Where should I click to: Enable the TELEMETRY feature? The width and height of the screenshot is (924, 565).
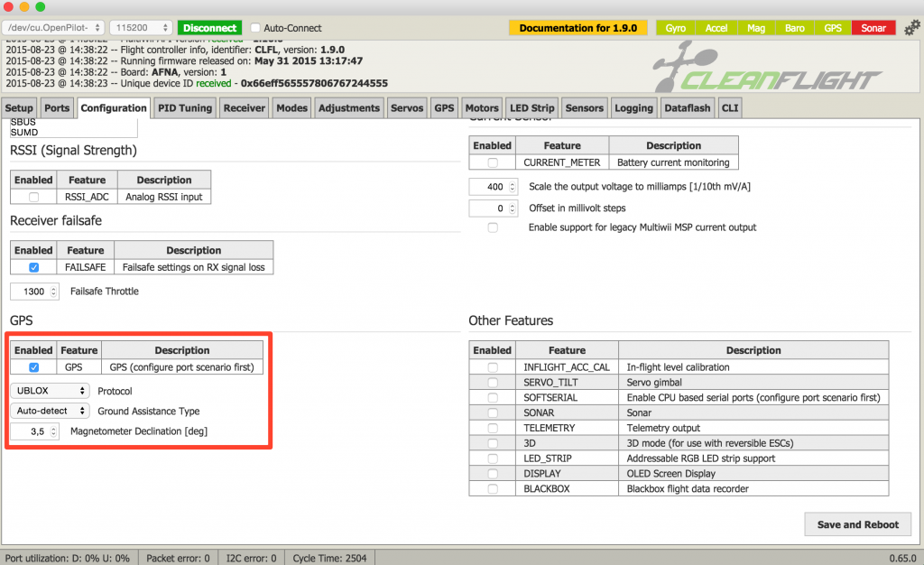[492, 428]
